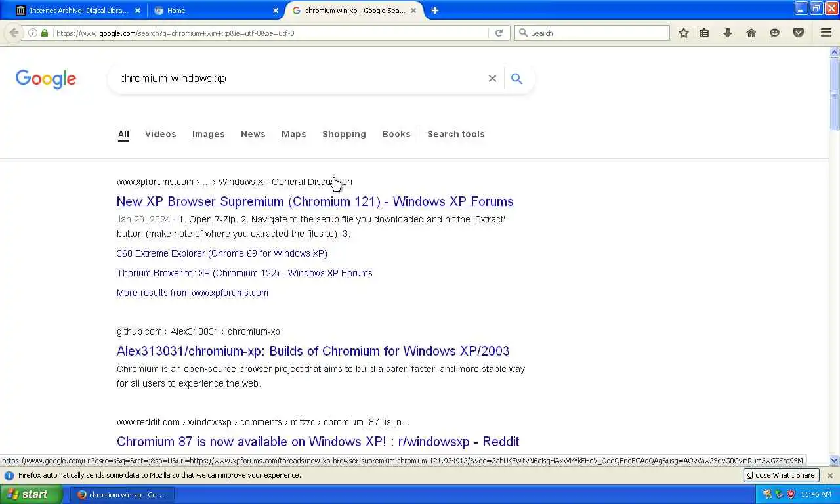Go to Firefox home page icon
840x504 pixels.
pos(751,33)
